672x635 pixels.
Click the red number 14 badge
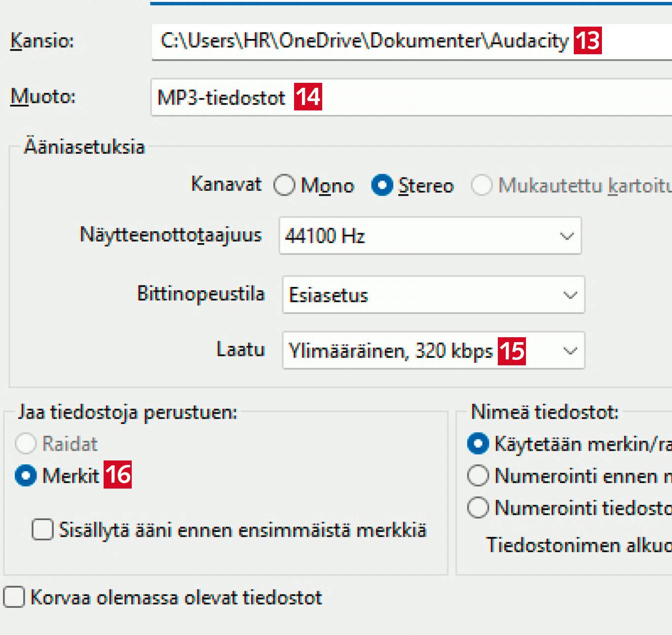tap(308, 97)
